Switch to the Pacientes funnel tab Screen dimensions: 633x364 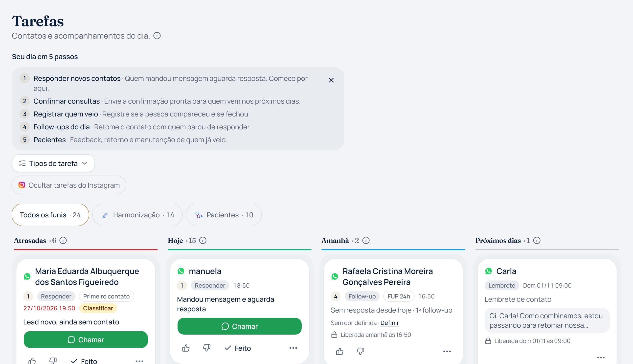[x=224, y=215]
